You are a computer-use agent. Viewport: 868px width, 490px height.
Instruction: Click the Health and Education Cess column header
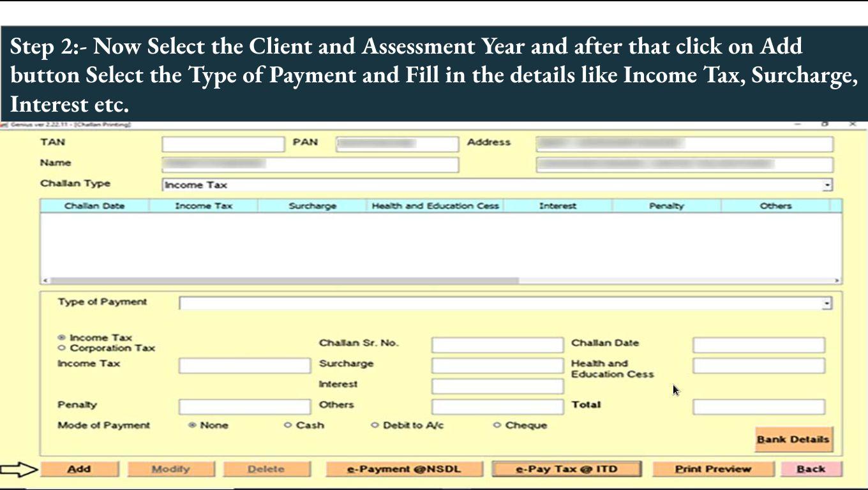pos(435,206)
